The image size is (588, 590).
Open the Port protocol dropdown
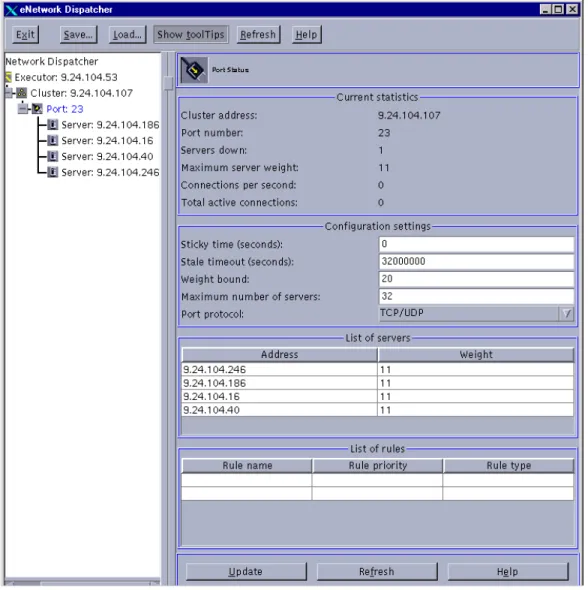tap(567, 313)
